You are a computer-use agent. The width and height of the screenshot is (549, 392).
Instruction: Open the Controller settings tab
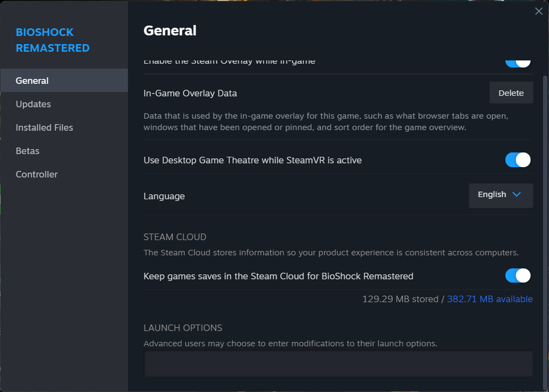click(36, 174)
